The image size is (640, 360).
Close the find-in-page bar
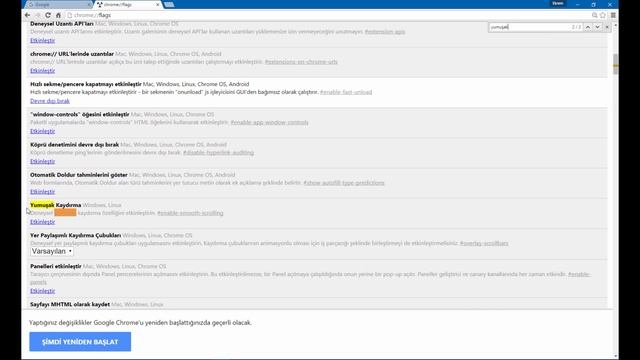(x=607, y=27)
